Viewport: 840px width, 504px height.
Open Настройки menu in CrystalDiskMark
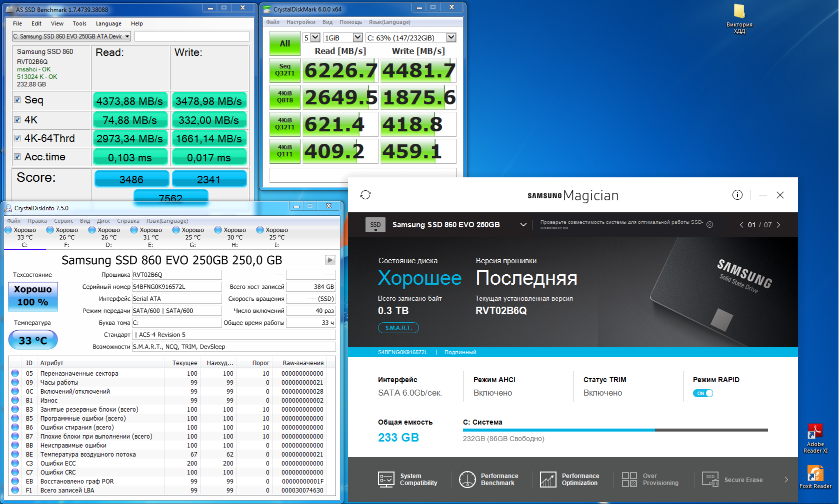click(x=301, y=22)
